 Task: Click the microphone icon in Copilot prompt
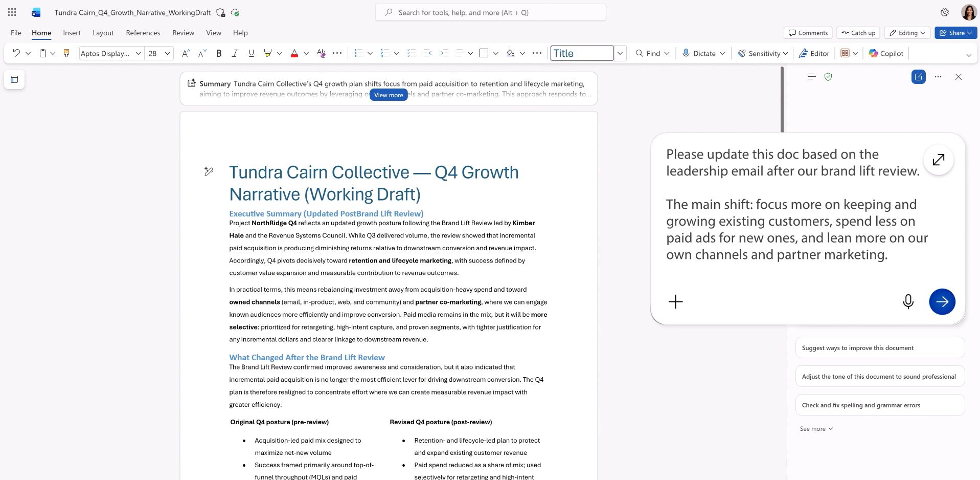click(908, 301)
